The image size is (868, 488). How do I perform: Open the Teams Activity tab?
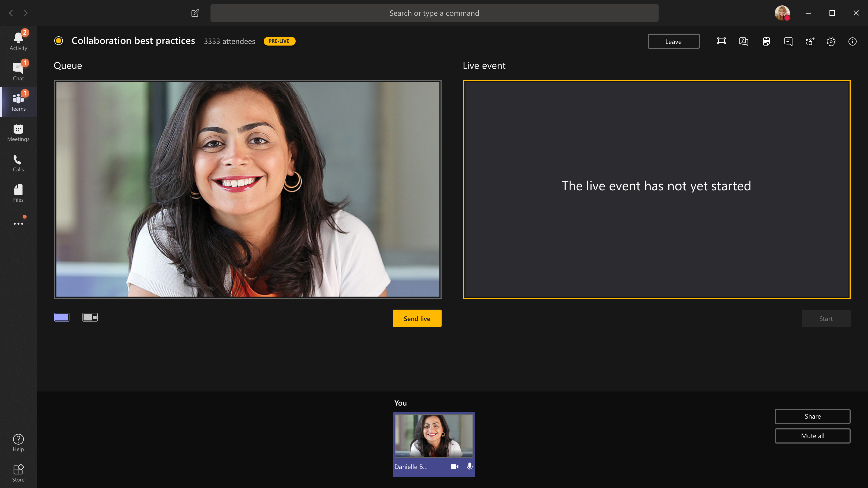coord(18,40)
